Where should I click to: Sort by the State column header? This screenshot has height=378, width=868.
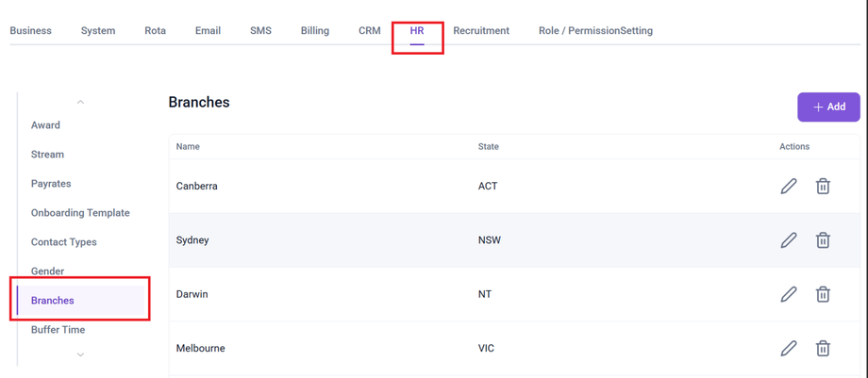[x=489, y=147]
